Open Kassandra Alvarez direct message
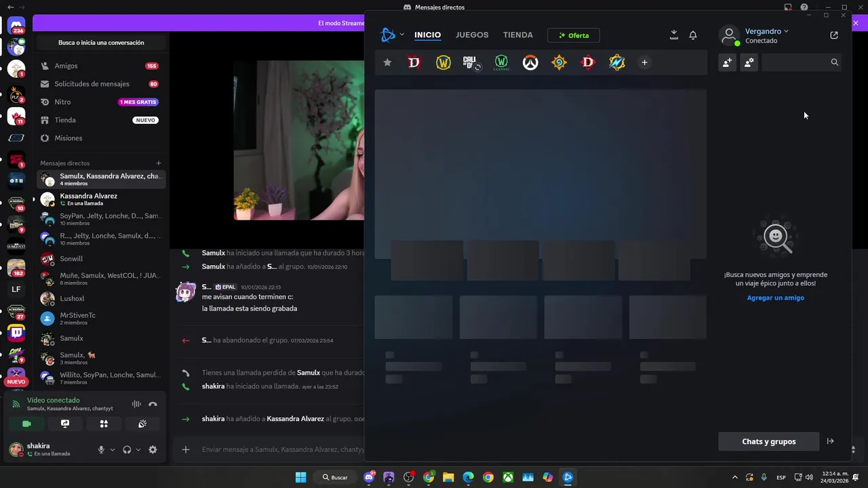Image resolution: width=868 pixels, height=488 pixels. point(100,199)
